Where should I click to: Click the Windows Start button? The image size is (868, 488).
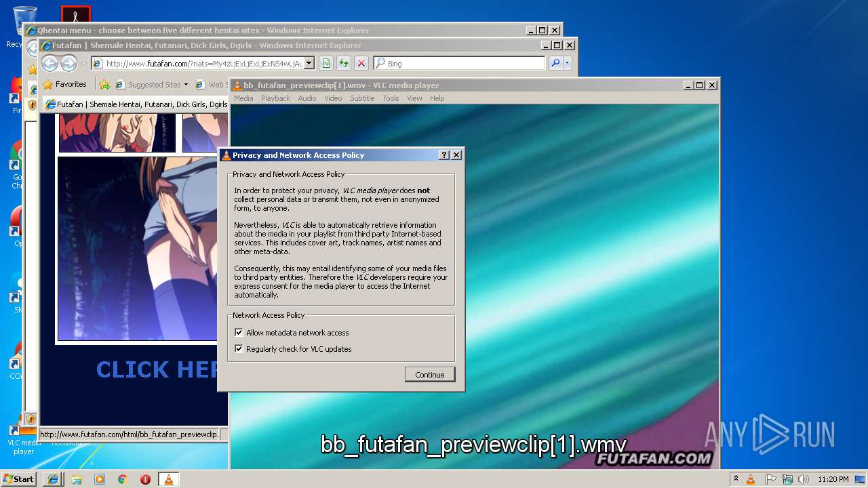(19, 479)
